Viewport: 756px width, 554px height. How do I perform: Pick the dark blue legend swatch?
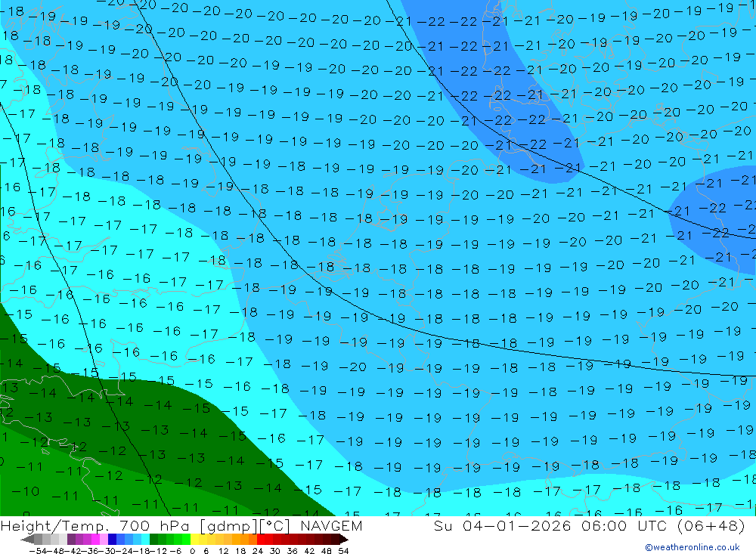click(x=112, y=539)
